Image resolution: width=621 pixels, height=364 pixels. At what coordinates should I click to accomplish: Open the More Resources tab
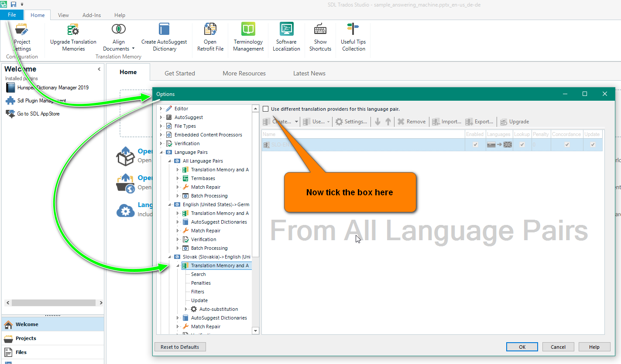pyautogui.click(x=244, y=73)
